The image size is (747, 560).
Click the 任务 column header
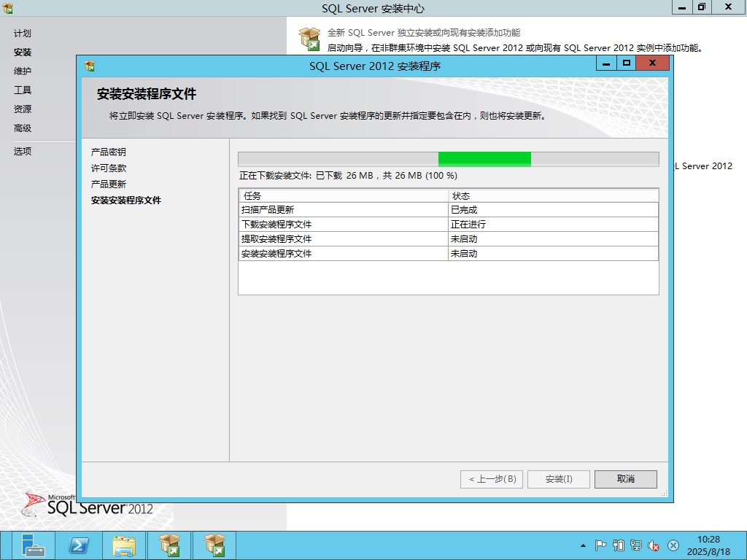coord(344,195)
